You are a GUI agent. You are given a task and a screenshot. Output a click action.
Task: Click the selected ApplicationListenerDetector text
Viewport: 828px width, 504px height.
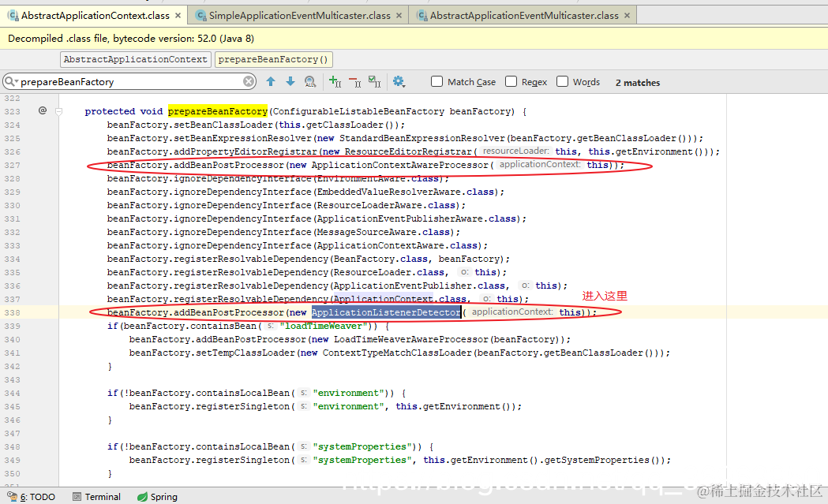pyautogui.click(x=386, y=312)
